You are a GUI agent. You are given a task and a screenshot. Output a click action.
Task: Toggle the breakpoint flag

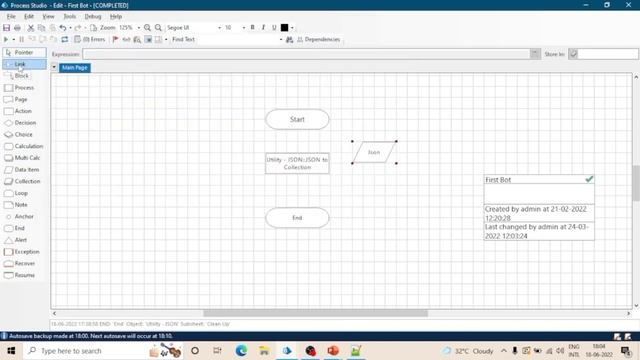point(116,40)
